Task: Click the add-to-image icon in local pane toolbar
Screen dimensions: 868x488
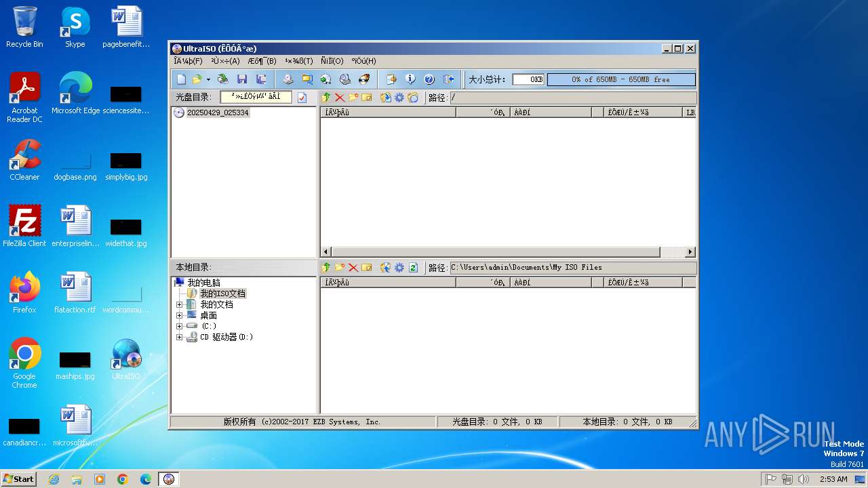Action: click(386, 268)
